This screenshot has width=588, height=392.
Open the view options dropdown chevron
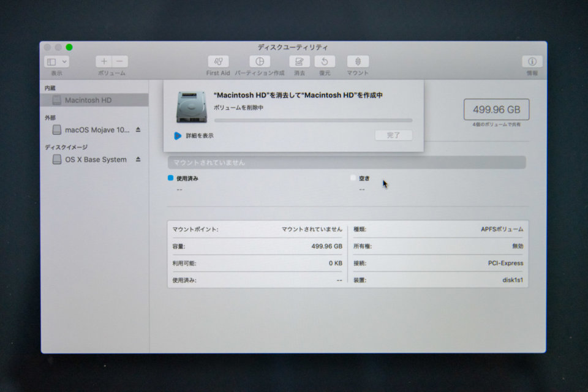point(64,61)
